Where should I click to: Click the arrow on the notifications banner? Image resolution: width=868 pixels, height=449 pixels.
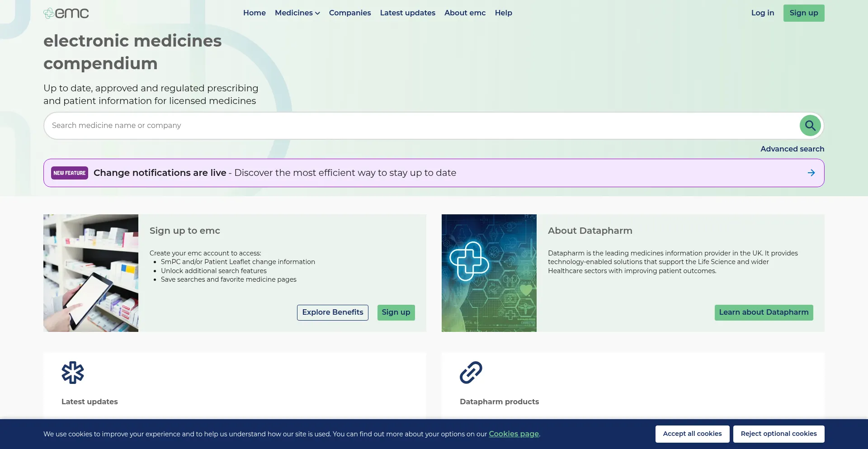pos(811,173)
